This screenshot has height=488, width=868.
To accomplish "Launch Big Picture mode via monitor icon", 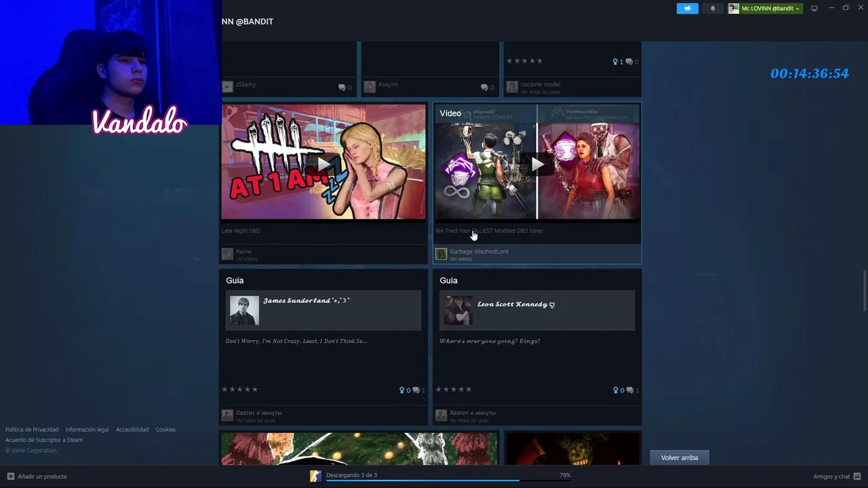I will point(814,8).
